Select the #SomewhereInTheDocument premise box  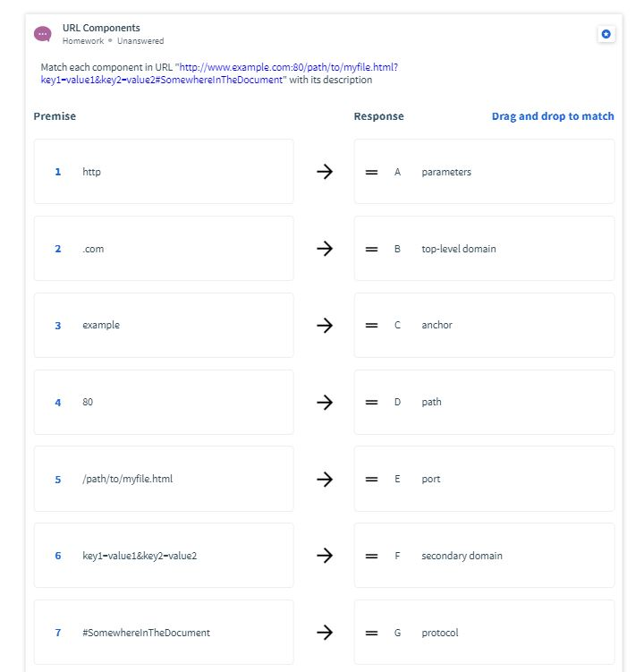164,633
